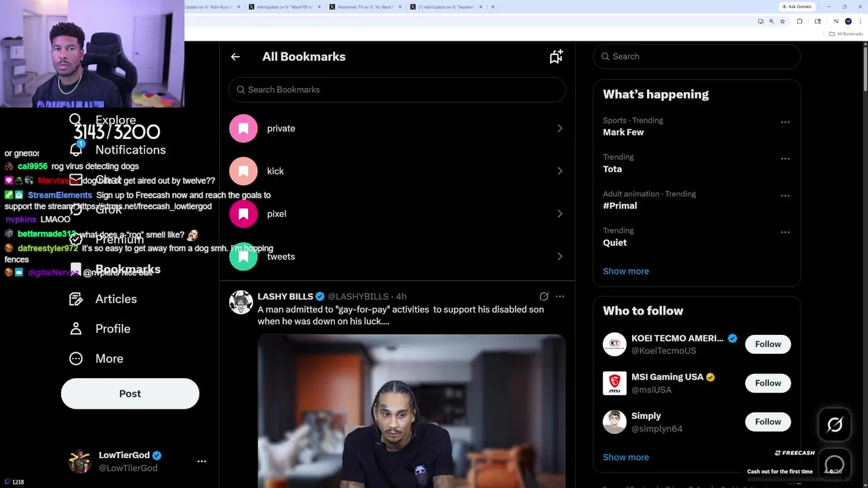Follow Simply account
Viewport: 868px width, 488px height.
point(768,422)
